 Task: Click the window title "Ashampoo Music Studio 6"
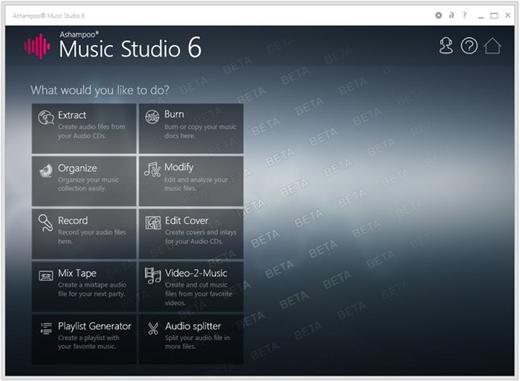[x=49, y=16]
